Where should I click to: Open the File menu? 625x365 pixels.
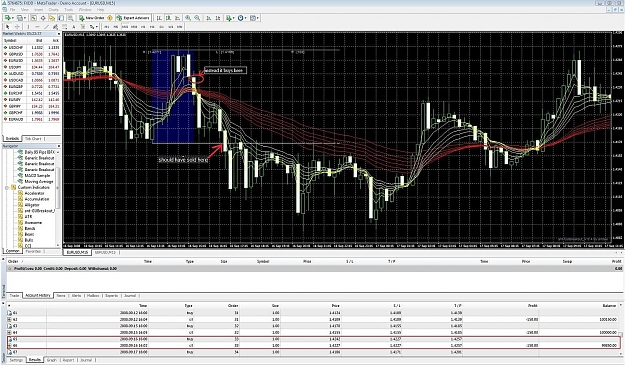pyautogui.click(x=13, y=10)
